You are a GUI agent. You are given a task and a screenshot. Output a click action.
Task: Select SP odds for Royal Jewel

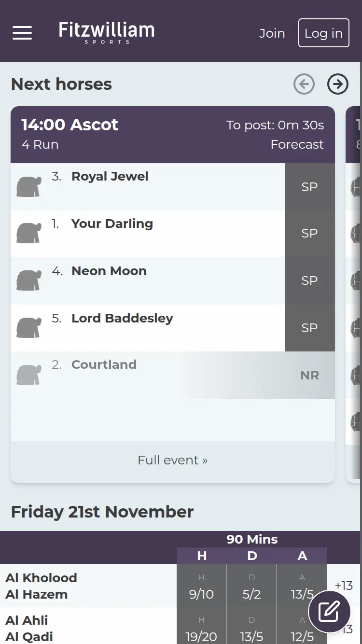point(309,187)
